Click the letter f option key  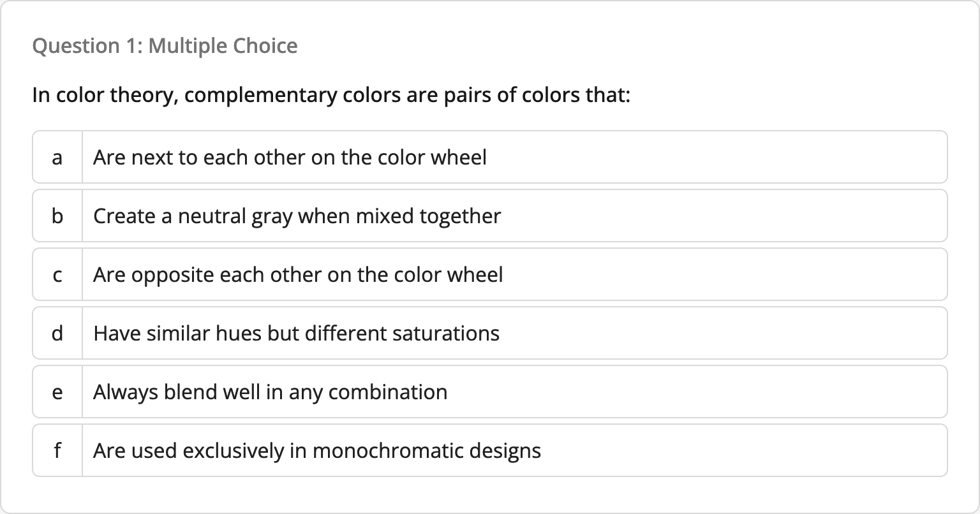pos(57,451)
